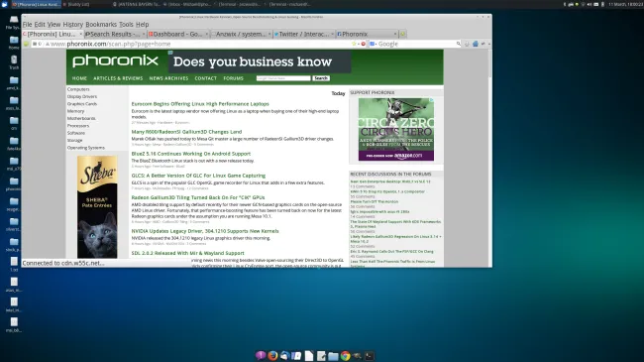Open the file manager folder in dock
The height and width of the screenshot is (362, 644).
click(333, 356)
